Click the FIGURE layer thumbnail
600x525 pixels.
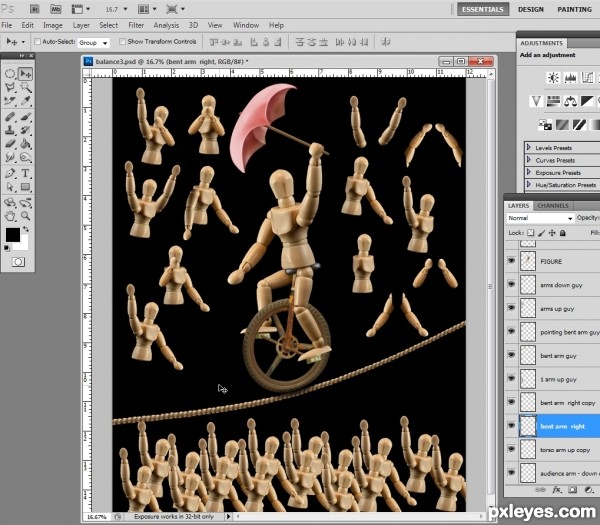tap(528, 261)
